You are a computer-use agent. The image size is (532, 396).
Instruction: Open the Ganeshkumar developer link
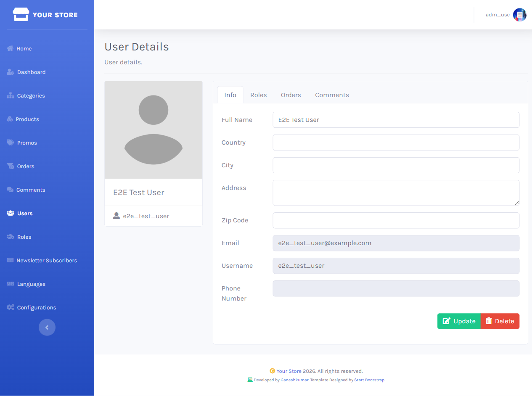coord(294,380)
